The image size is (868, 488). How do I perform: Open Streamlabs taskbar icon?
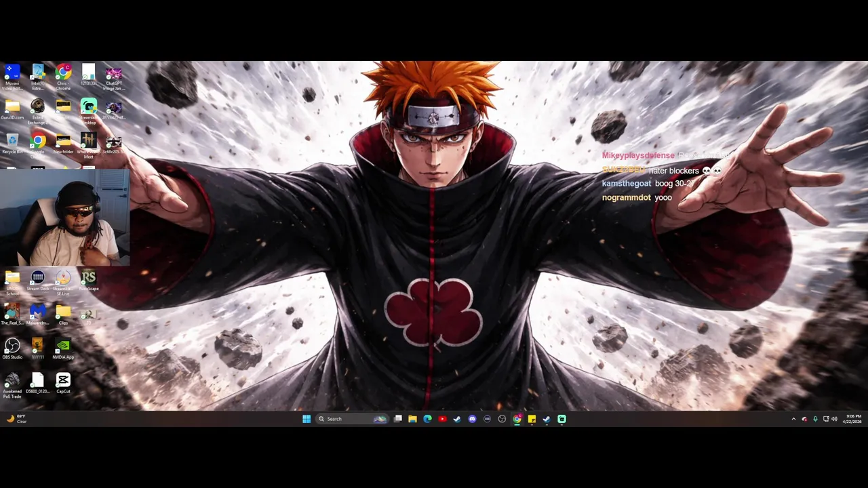pyautogui.click(x=561, y=419)
